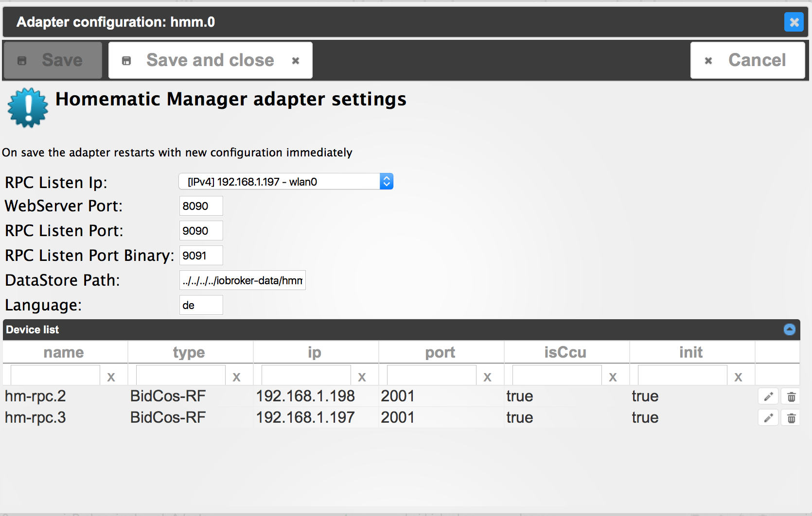Clear the port column filter
This screenshot has height=516, width=812.
487,377
